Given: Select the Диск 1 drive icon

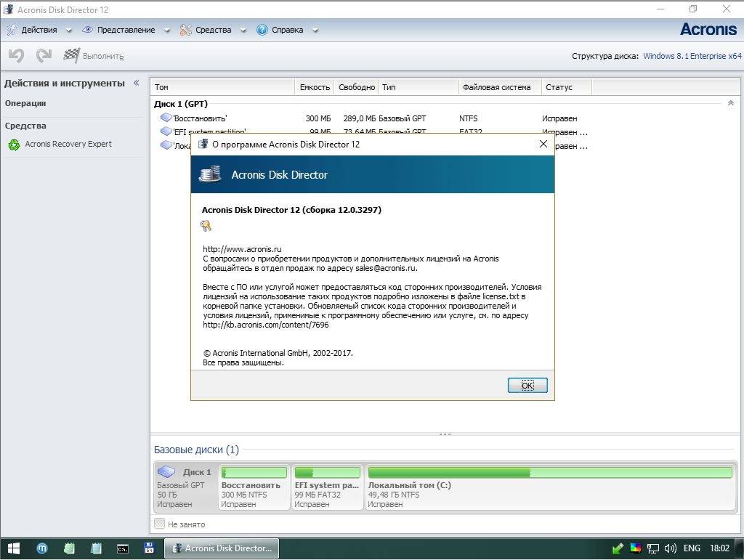Looking at the screenshot, I should pos(166,471).
